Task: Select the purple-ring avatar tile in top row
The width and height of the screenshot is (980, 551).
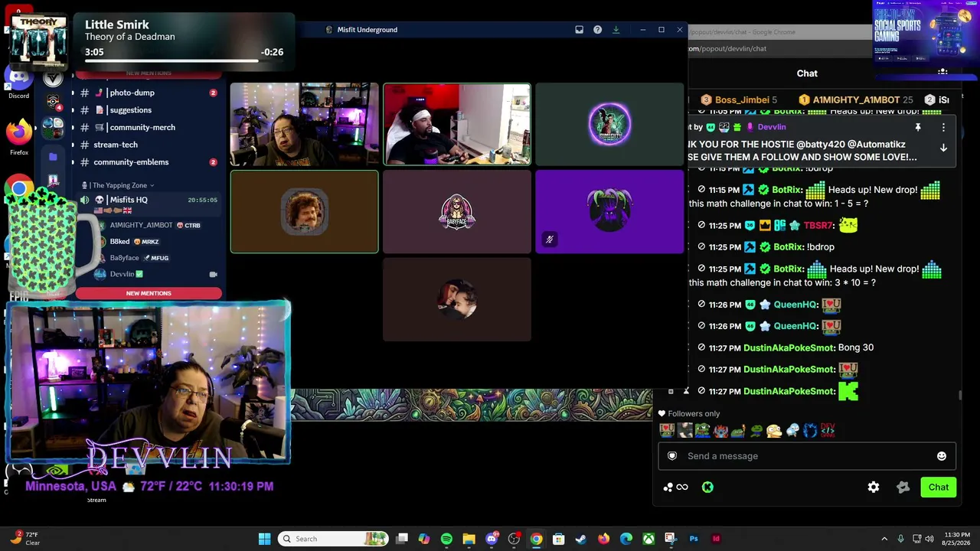Action: tap(609, 124)
